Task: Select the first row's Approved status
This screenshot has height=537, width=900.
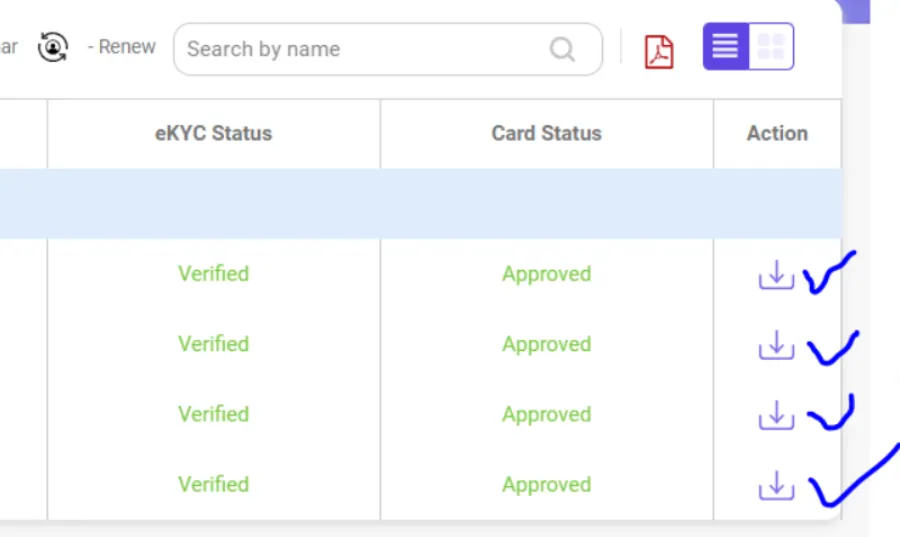Action: click(546, 274)
